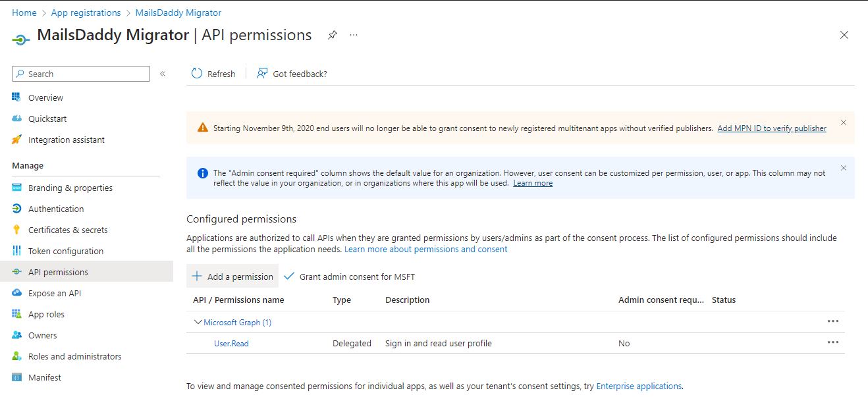Click the App roles grid icon
This screenshot has height=397, width=868.
tap(16, 314)
